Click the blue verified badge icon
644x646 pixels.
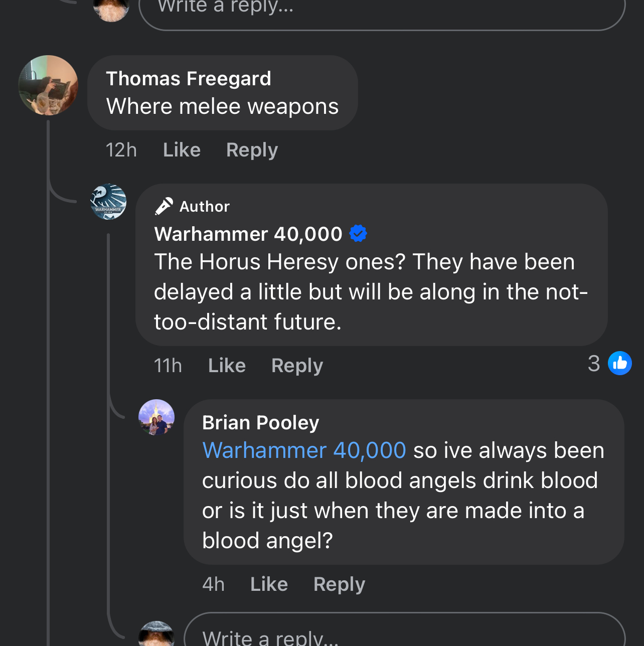click(x=358, y=234)
